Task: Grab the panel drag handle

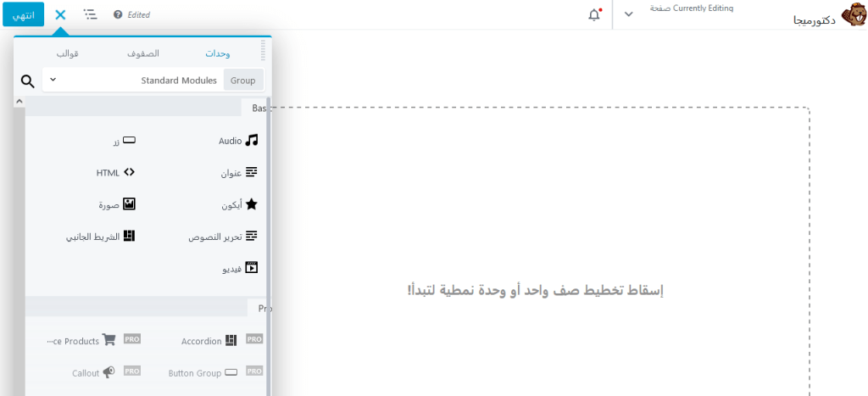Action: [263, 51]
